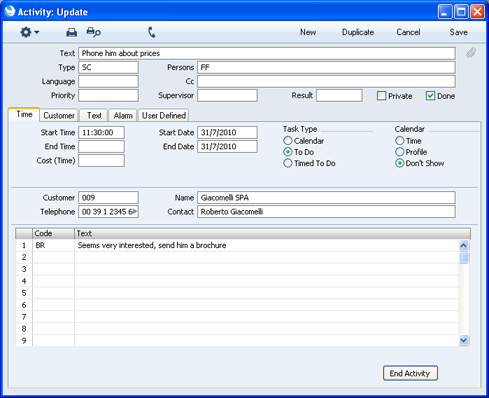Screen dimensions: 489x398
Task: Open the gear operations menu
Action: [x=29, y=32]
